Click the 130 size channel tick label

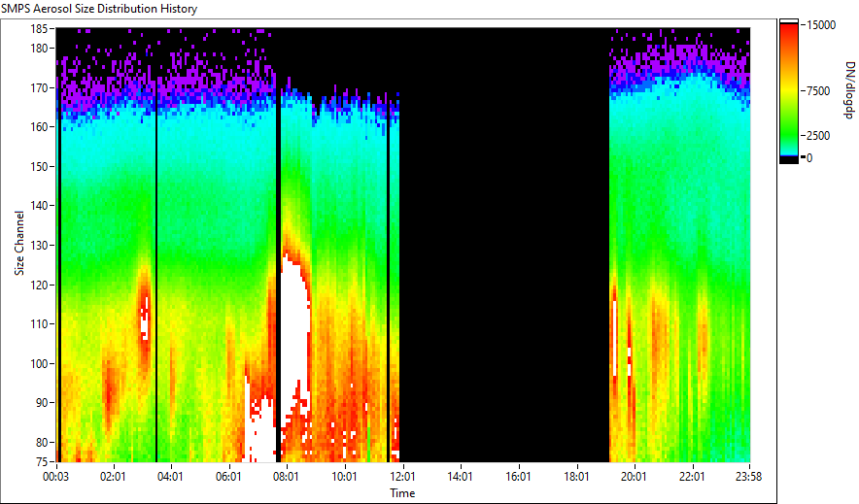click(x=39, y=245)
